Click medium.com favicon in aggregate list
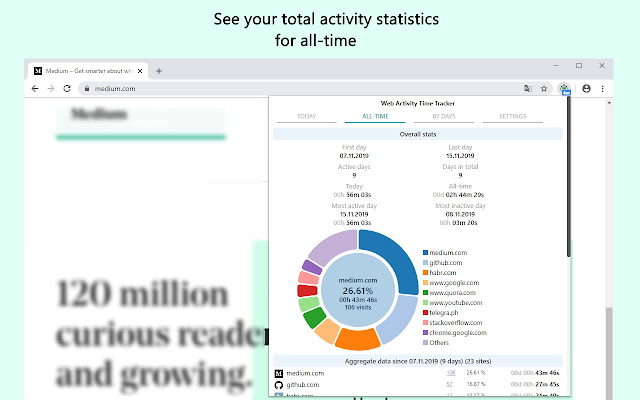This screenshot has height=400, width=640. pos(279,373)
